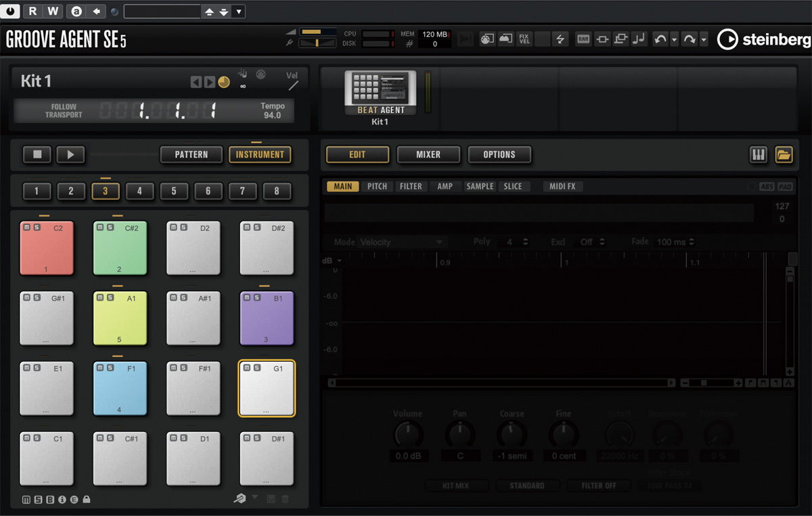Click the Tempo 94.0 value
The image size is (812, 516).
[x=272, y=116]
